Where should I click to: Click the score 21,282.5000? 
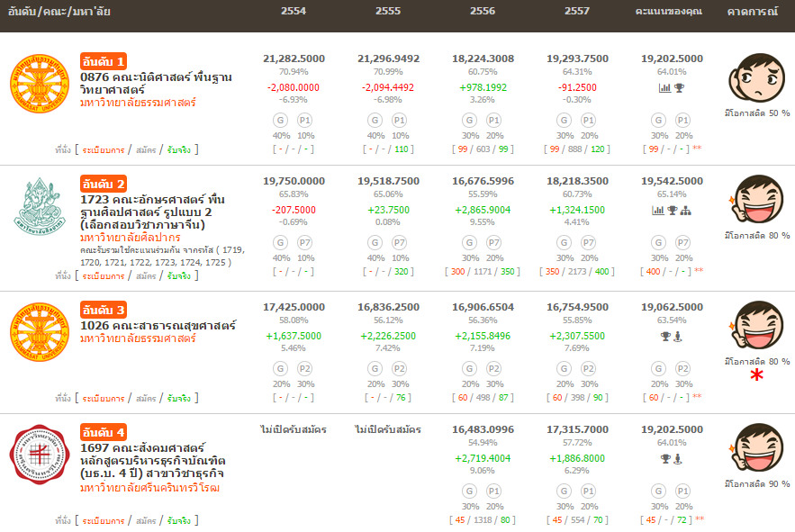pyautogui.click(x=294, y=59)
